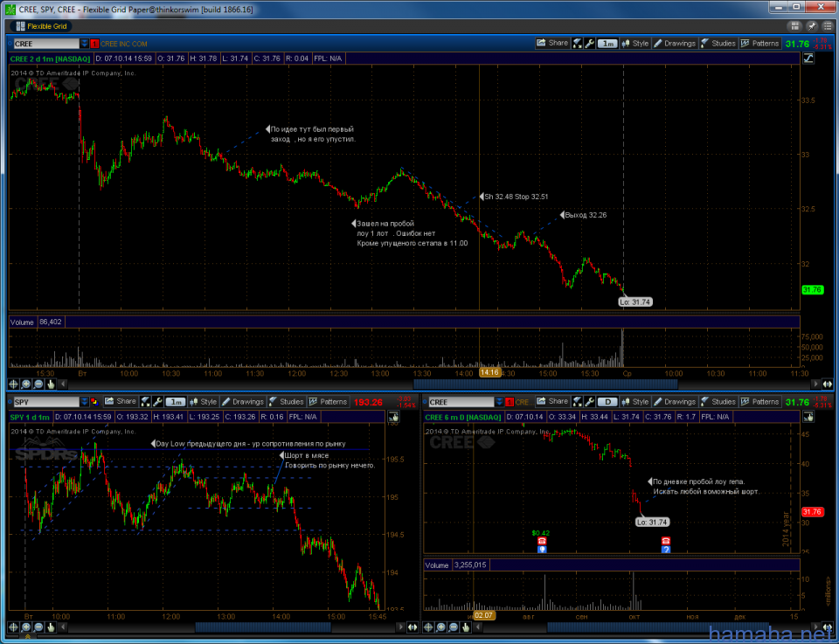Viewport: 839px width, 644px height.
Task: Open Drawings menu in daily CREE chart
Action: pyautogui.click(x=674, y=402)
